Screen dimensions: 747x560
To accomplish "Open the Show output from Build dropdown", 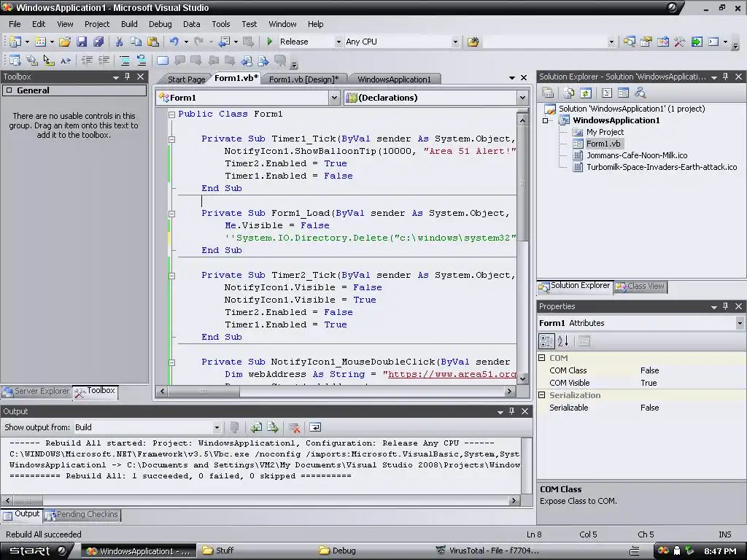I will [216, 427].
